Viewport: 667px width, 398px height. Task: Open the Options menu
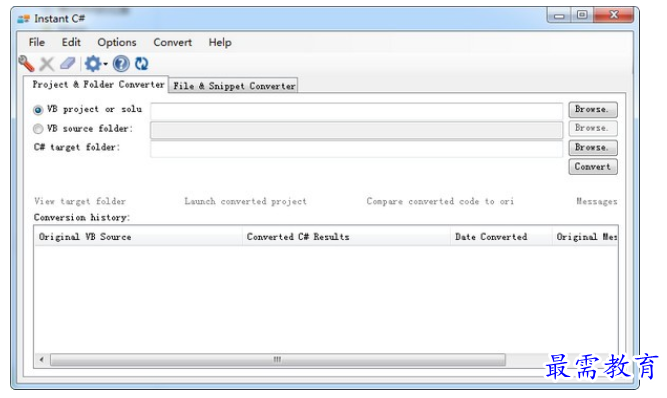pyautogui.click(x=117, y=42)
